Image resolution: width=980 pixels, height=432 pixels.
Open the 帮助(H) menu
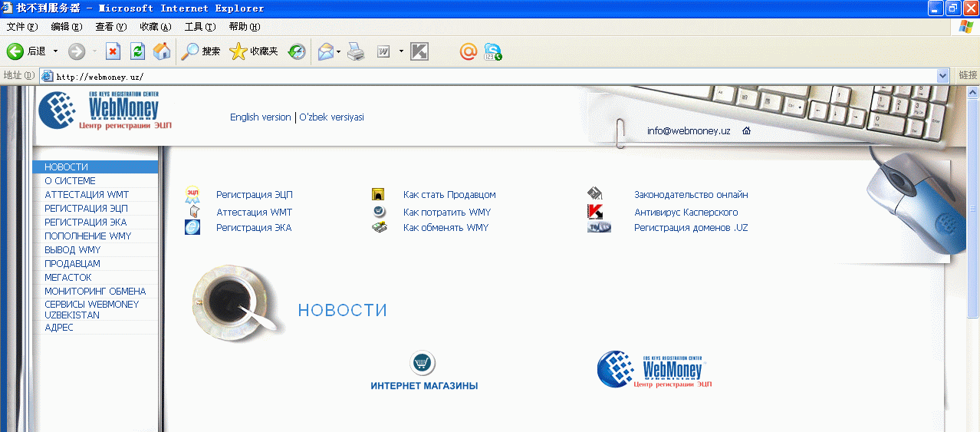245,27
